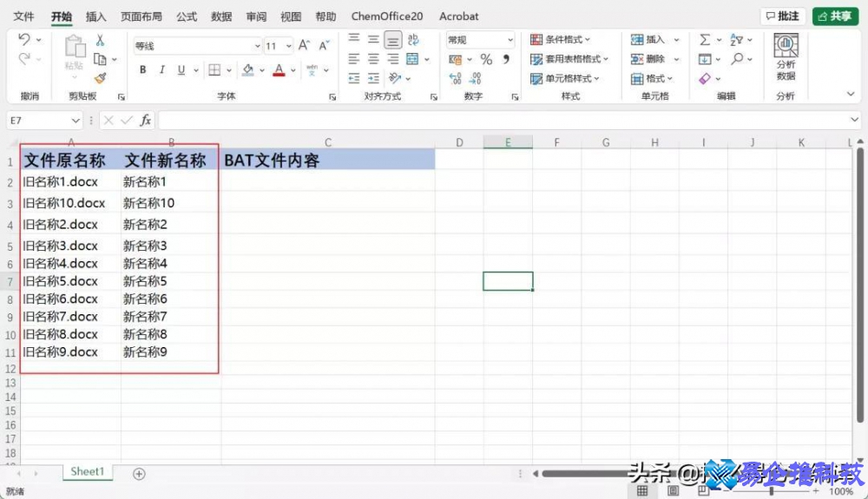Screen dimensions: 868x499
Task: Decrease font size with smaller A icon
Action: tap(324, 45)
